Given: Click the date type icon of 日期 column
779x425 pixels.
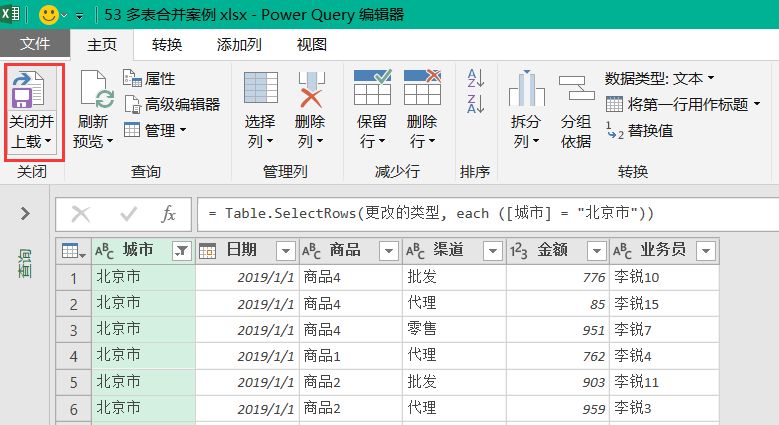Looking at the screenshot, I should (208, 252).
